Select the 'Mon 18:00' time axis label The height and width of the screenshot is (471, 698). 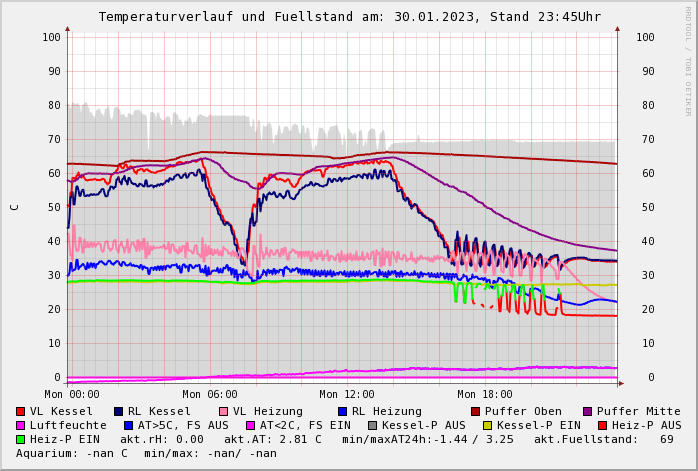click(x=485, y=394)
